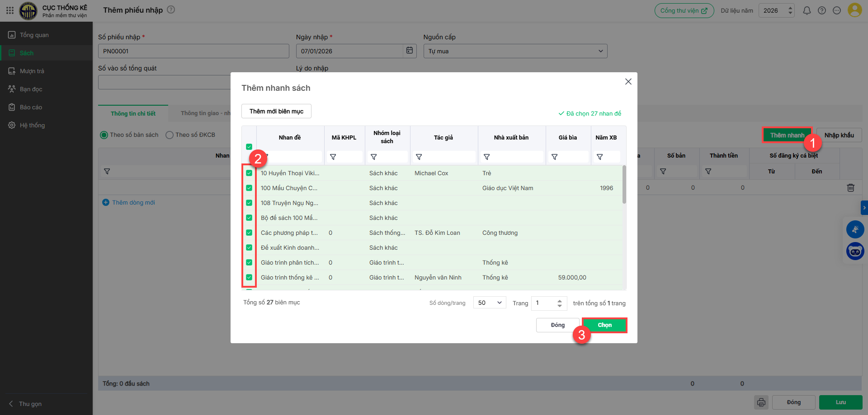Toggle the select-all checkbox in header

coord(249,147)
